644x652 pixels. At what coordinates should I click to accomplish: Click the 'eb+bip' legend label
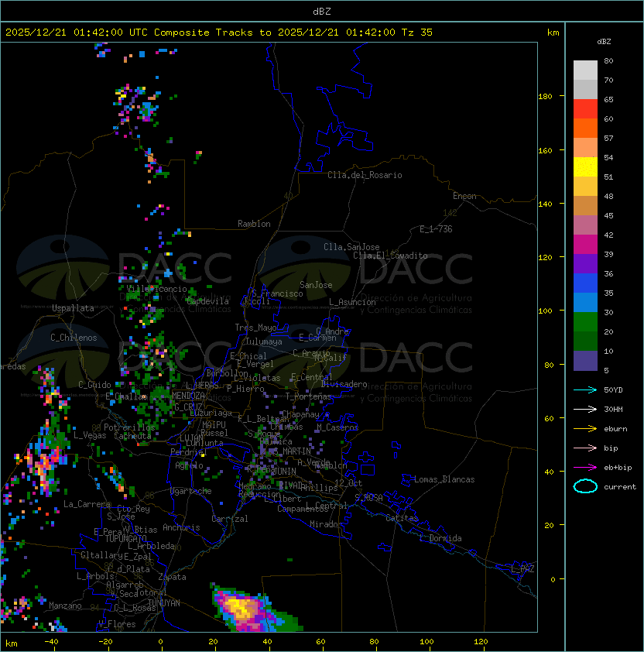point(618,468)
